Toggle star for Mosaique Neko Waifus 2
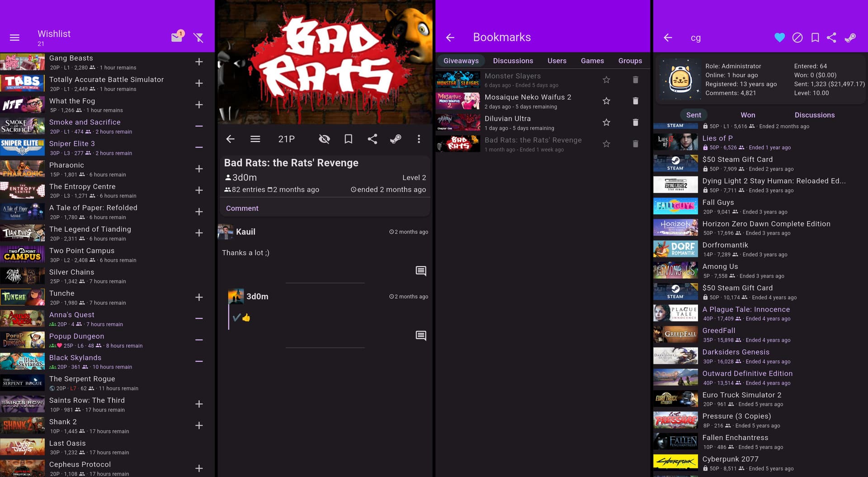This screenshot has height=477, width=868. 607,101
